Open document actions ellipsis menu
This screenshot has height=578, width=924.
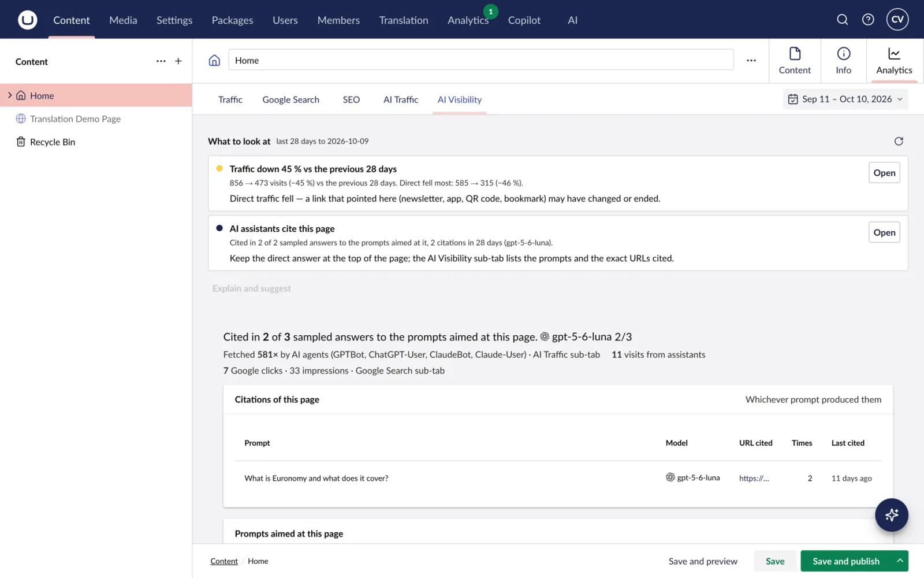751,61
